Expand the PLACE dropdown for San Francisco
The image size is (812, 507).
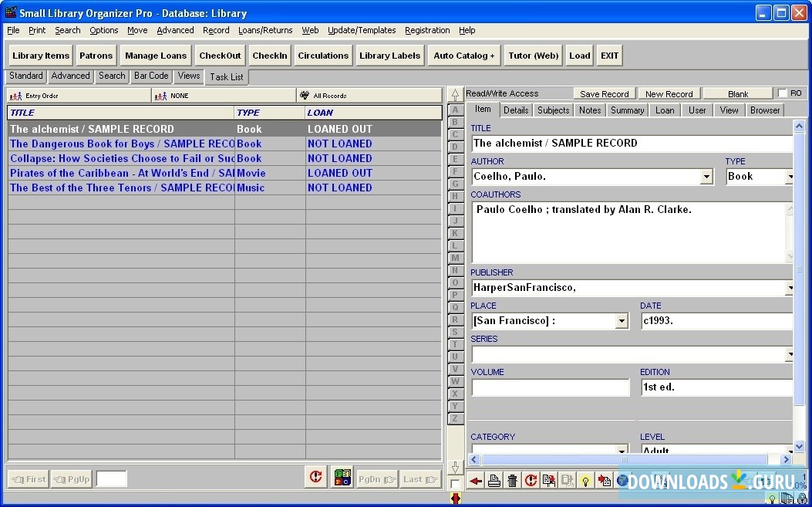622,320
